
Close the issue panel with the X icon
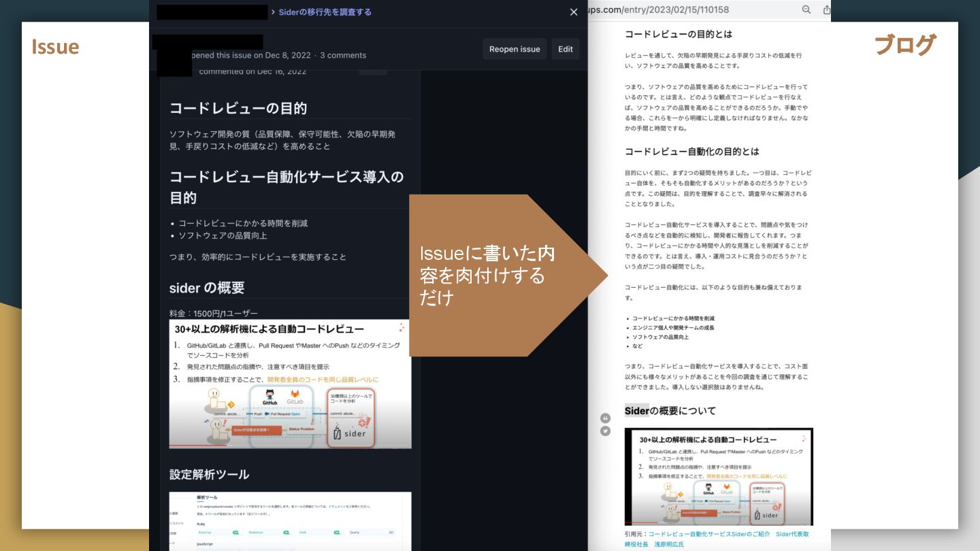pos(574,12)
